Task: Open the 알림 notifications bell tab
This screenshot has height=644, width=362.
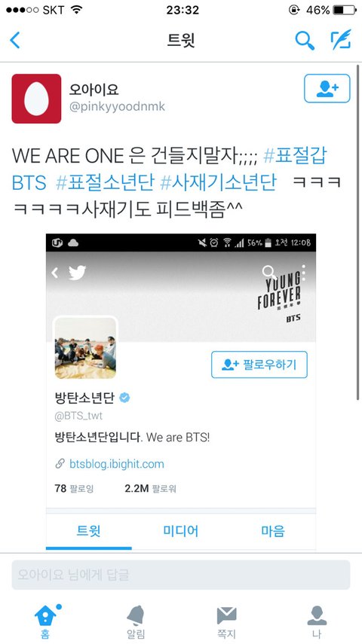Action: coord(136,622)
